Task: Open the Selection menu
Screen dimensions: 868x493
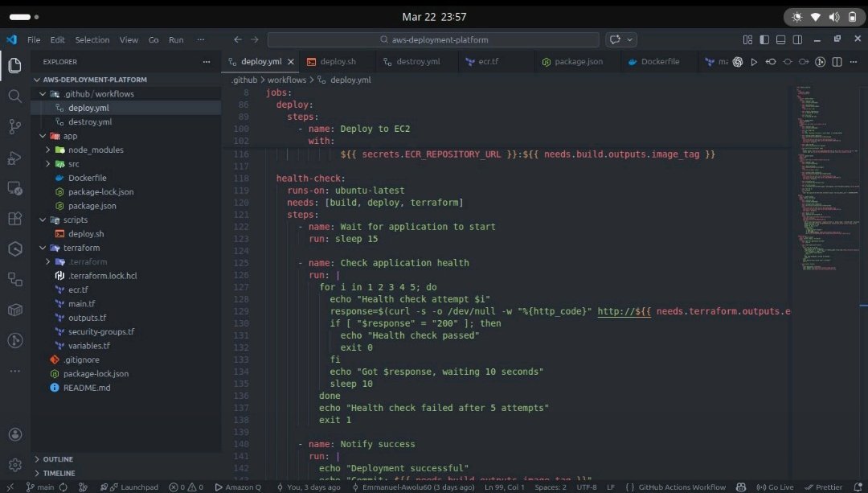Action: point(92,40)
